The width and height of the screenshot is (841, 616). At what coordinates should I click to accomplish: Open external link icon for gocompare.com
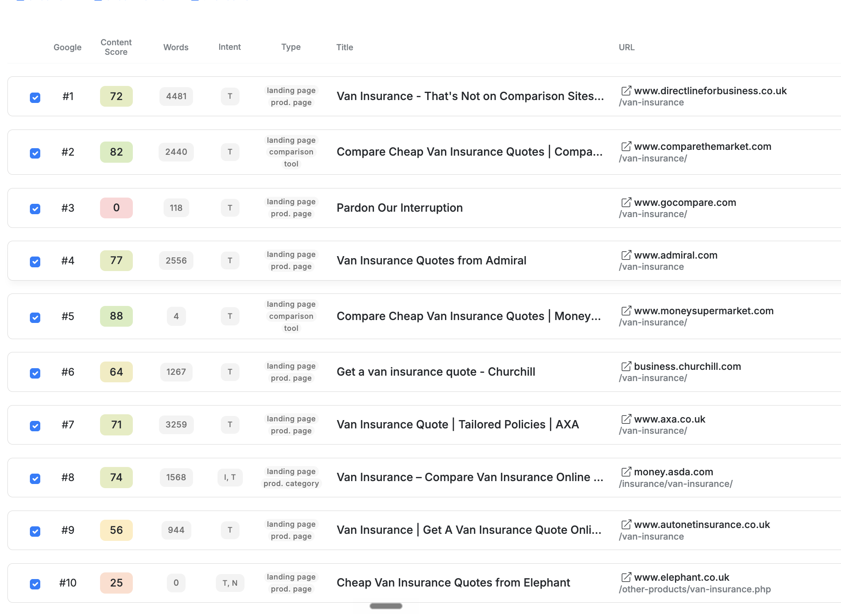click(626, 202)
